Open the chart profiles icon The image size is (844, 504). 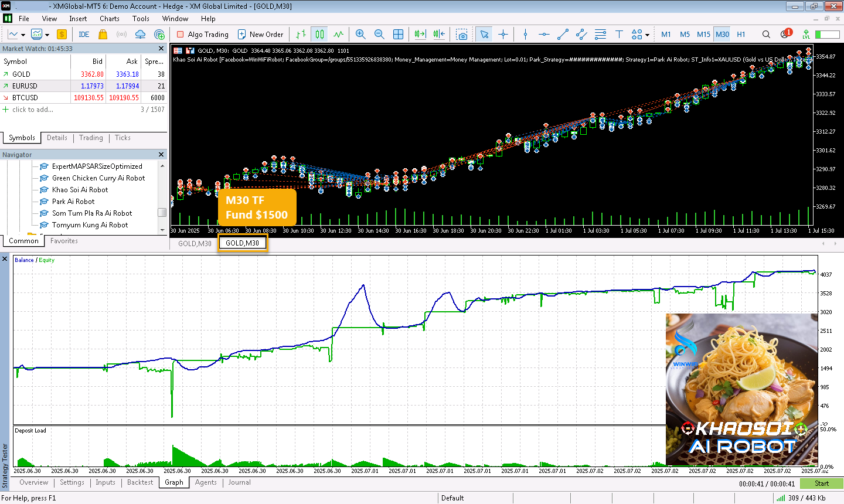[x=37, y=34]
